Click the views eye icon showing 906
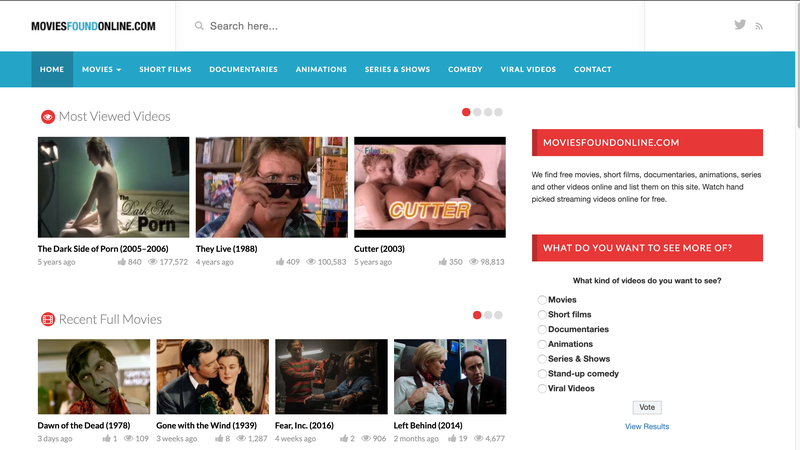The width and height of the screenshot is (800, 450). click(x=366, y=438)
